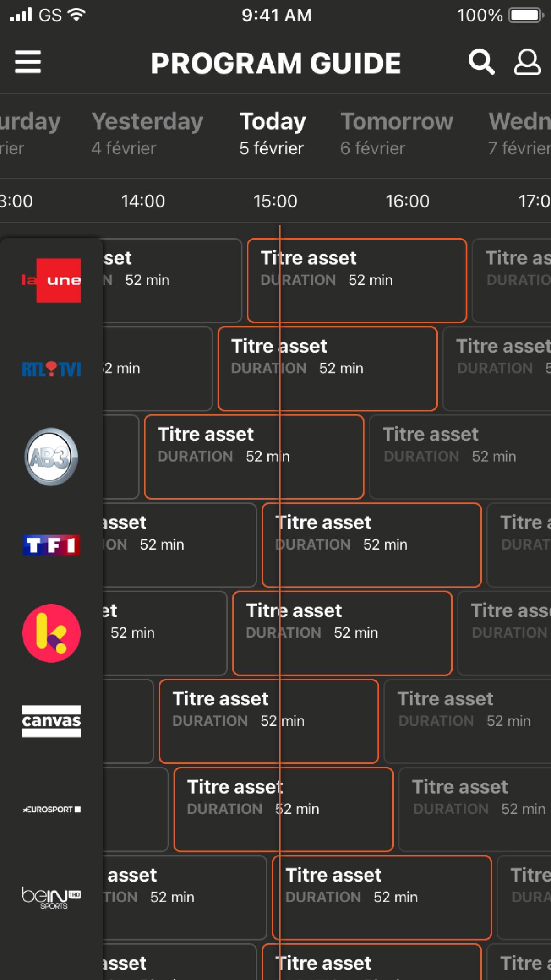
Task: Open the Canvas channel logo
Action: click(51, 721)
